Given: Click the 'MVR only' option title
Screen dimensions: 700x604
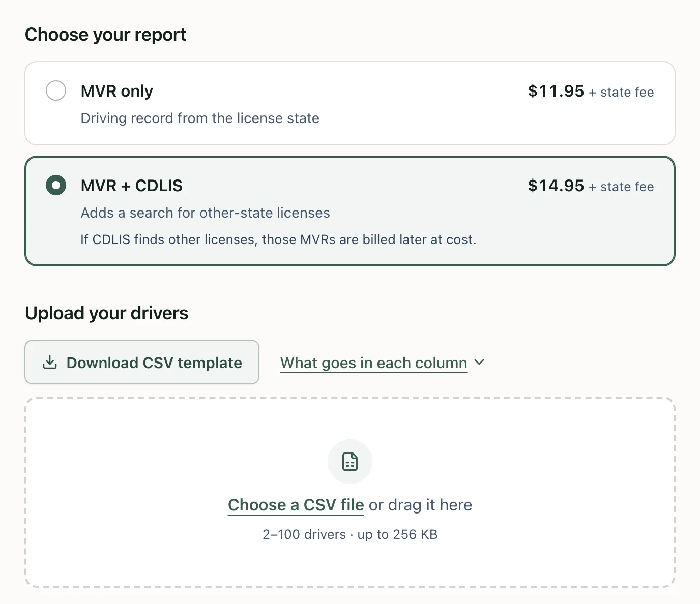Looking at the screenshot, I should coord(117,91).
